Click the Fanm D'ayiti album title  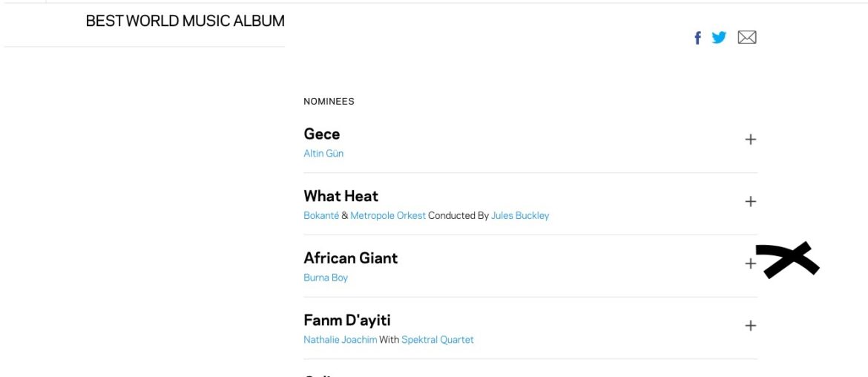346,321
